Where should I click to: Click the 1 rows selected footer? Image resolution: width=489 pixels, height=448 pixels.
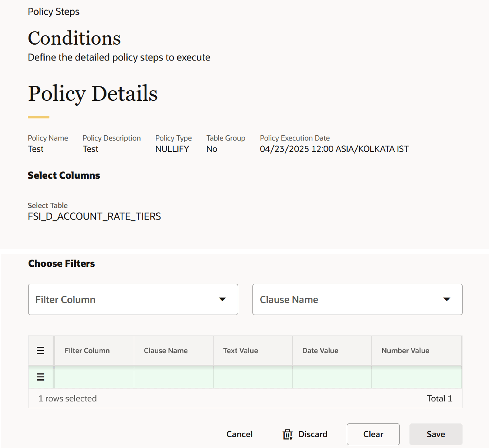[x=68, y=398]
